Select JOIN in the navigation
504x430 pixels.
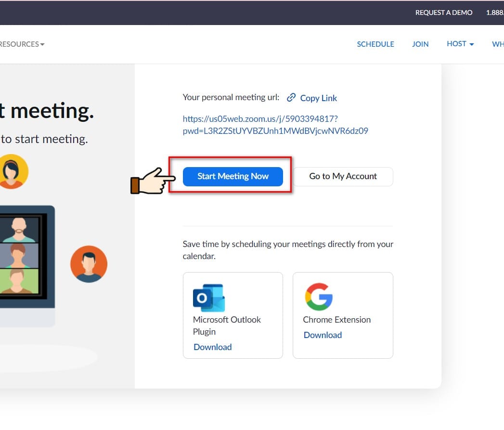point(420,44)
